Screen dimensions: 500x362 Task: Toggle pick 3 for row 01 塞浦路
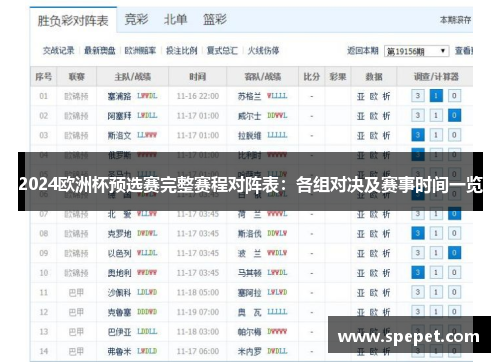pos(418,96)
